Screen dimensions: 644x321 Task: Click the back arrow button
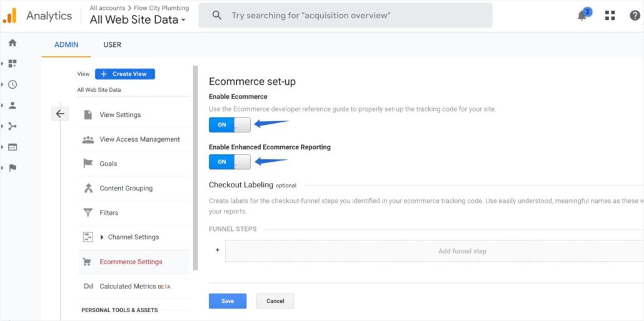60,114
